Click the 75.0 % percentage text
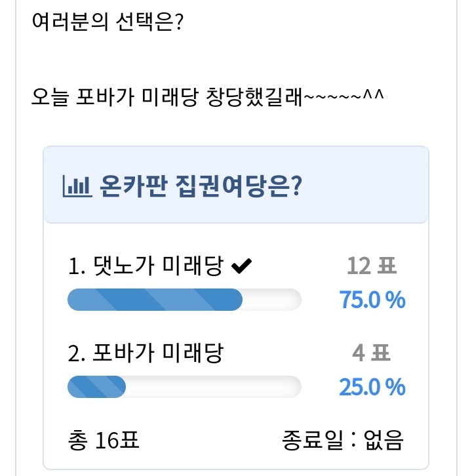This screenshot has height=476, width=472. click(x=372, y=300)
